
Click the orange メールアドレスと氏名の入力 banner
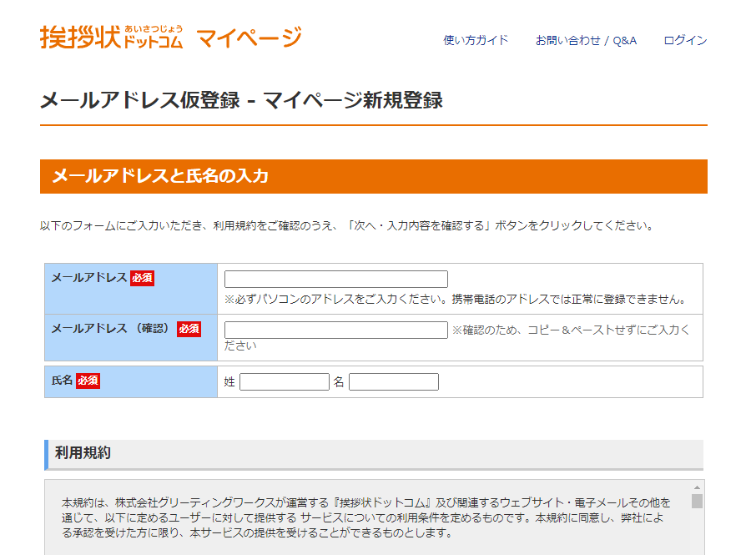tap(373, 176)
